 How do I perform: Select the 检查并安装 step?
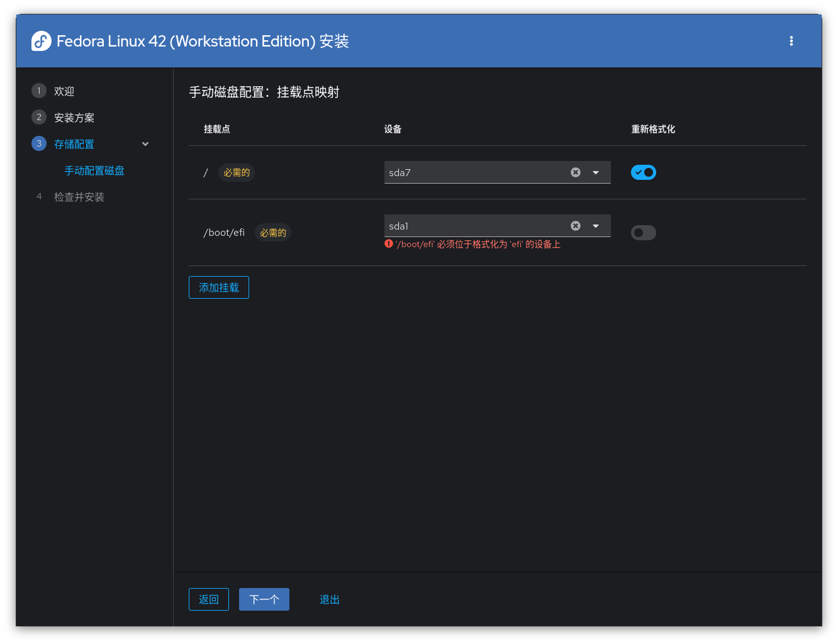pos(79,197)
